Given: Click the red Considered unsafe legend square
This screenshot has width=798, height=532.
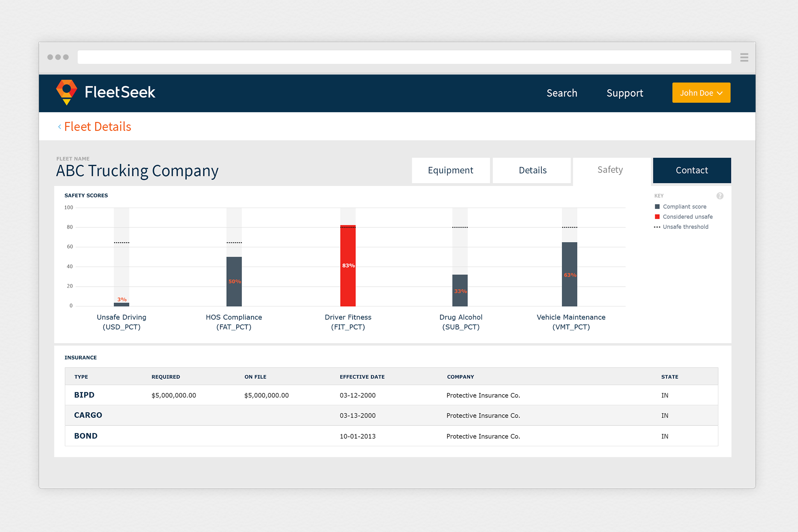Looking at the screenshot, I should click(x=657, y=217).
